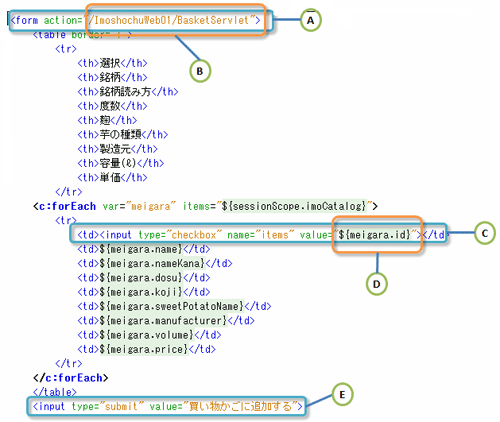Screen dimensions: 500x422
Task: Click the <table border line
Action: [x=82, y=35]
